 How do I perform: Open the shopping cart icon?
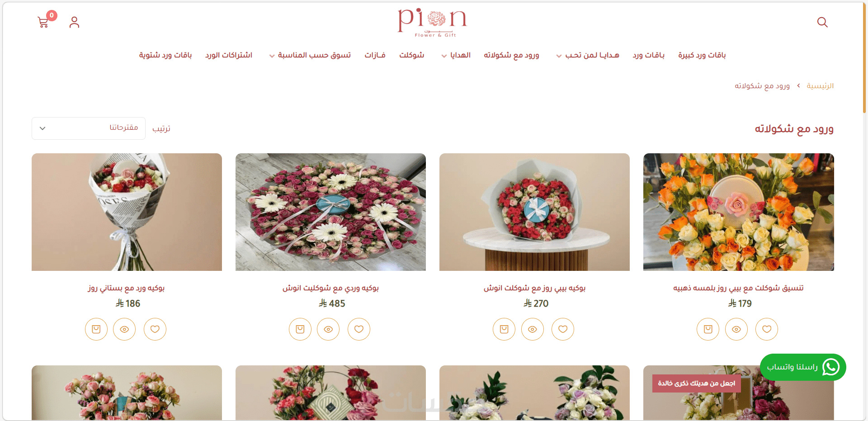pyautogui.click(x=43, y=22)
